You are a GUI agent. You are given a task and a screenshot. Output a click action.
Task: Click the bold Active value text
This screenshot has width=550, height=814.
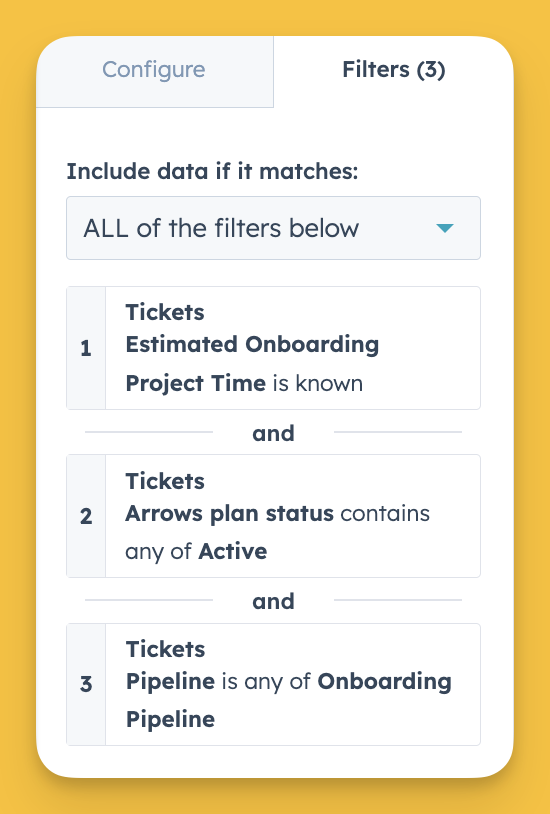point(233,551)
